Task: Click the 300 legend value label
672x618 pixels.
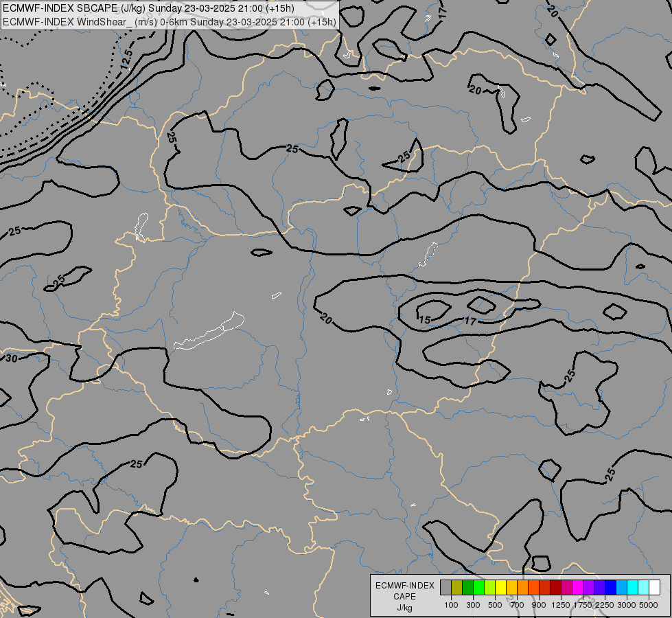Action: click(473, 605)
